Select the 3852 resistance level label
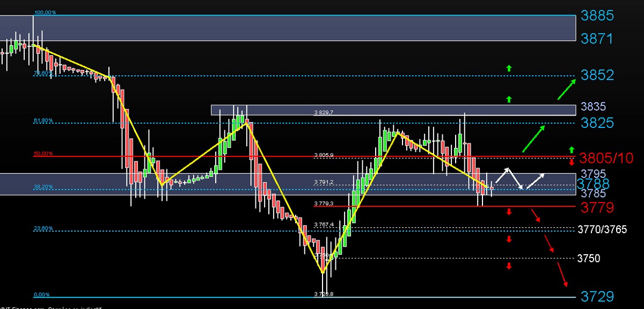Viewport: 644px width, 309px height. [x=597, y=75]
